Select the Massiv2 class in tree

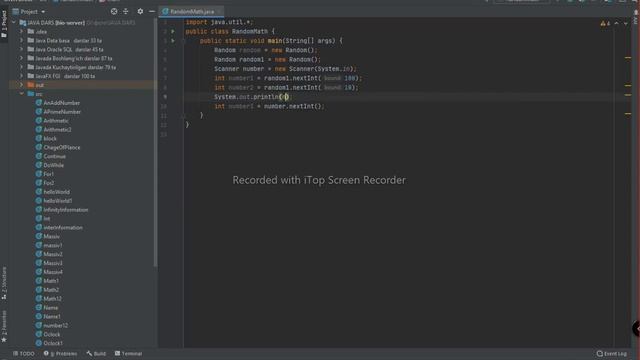click(x=53, y=254)
